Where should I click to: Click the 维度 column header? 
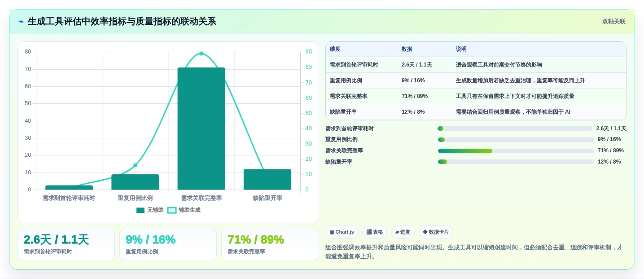335,49
